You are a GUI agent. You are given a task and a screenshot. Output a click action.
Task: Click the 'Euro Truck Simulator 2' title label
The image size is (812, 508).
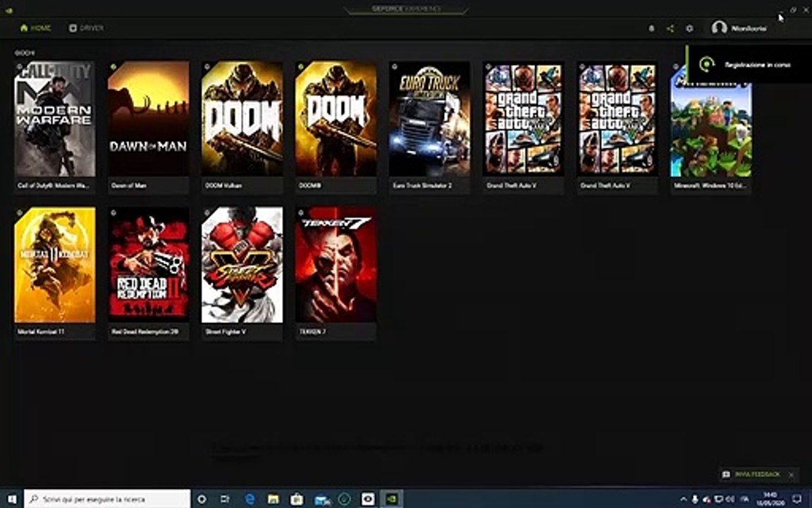point(422,185)
